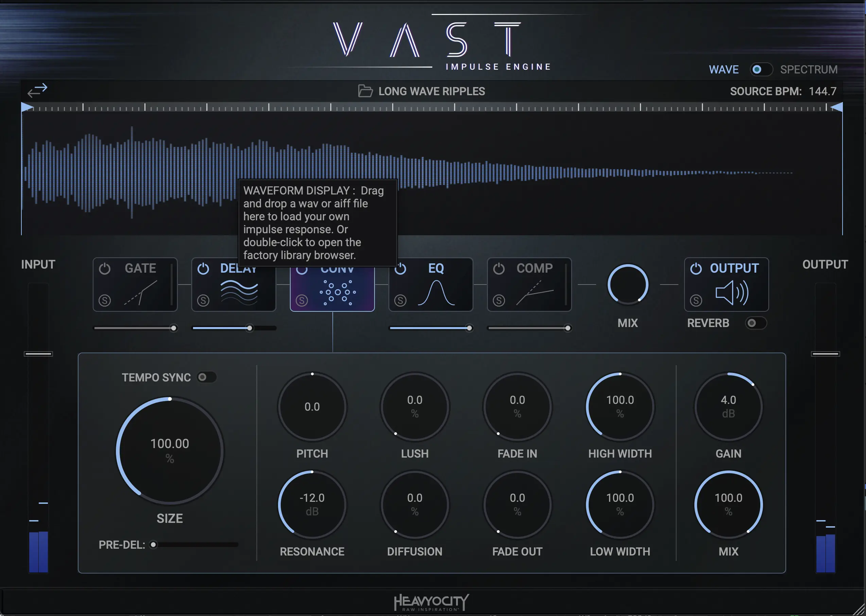Image resolution: width=866 pixels, height=616 pixels.
Task: Select the OUTPUT speaker graphic
Action: pos(732,292)
